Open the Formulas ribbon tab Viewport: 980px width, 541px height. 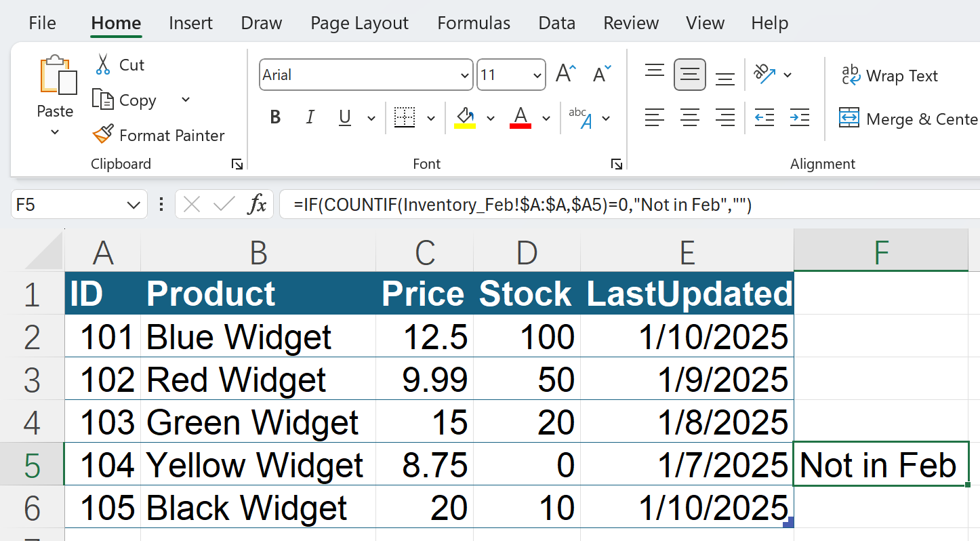[x=474, y=23]
